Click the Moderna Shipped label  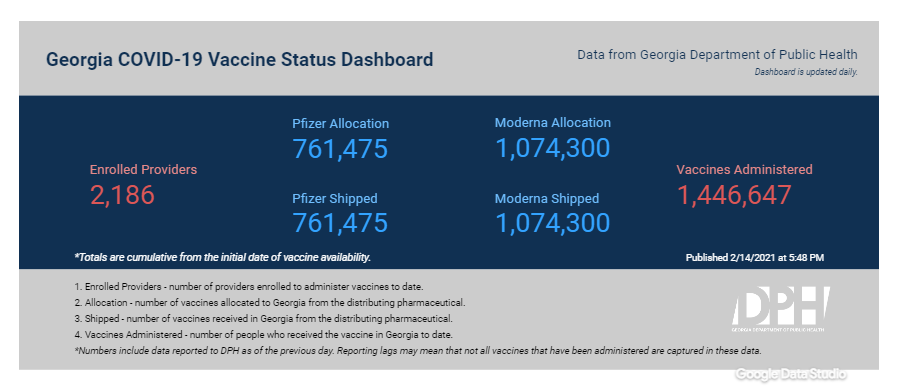547,199
